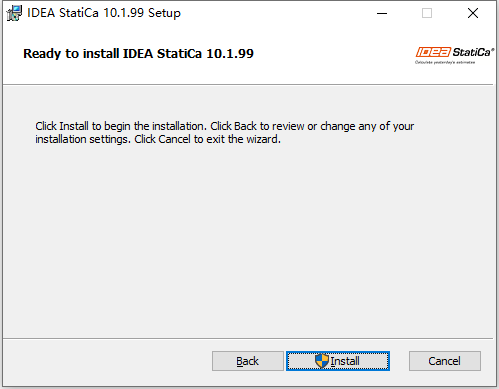Click the separator line above the buttons
Viewport: 499px width, 389px height.
click(x=248, y=339)
